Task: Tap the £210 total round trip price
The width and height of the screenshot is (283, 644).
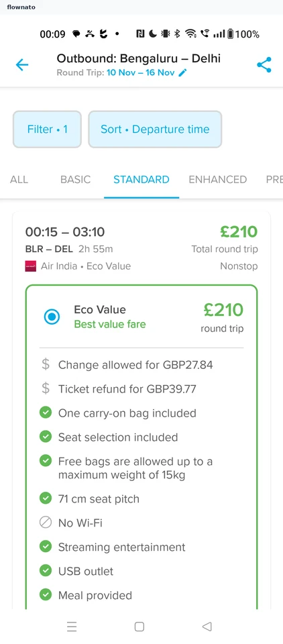Action: [238, 232]
